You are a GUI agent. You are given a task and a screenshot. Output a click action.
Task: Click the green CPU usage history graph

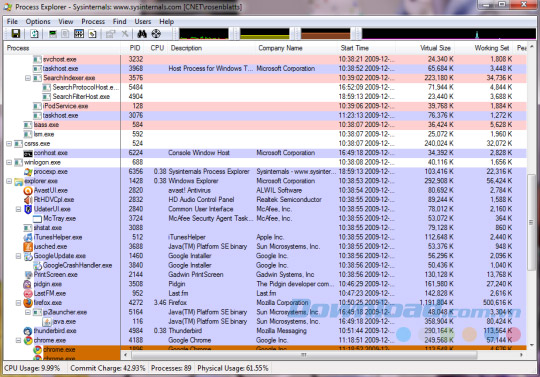pyautogui.click(x=204, y=34)
